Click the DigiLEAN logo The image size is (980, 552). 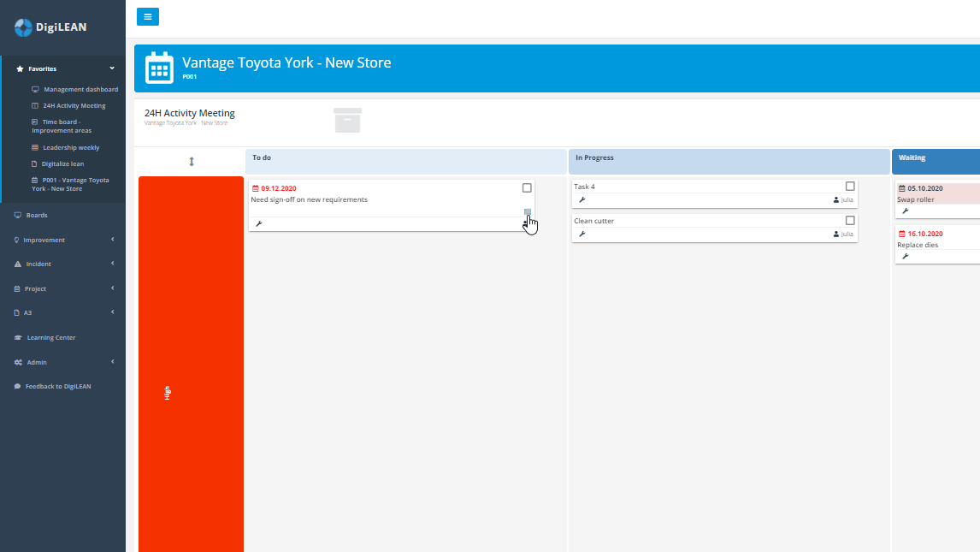pos(48,27)
